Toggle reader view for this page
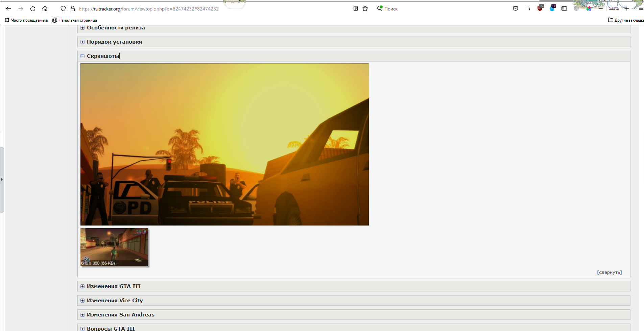This screenshot has width=644, height=331. tap(355, 9)
